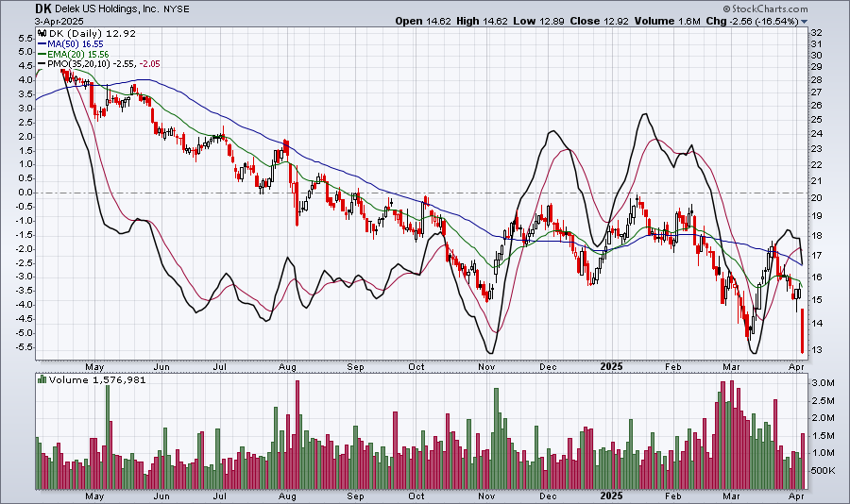Click the red -2.05 PMO signal value
The height and width of the screenshot is (504, 850).
pyautogui.click(x=148, y=65)
